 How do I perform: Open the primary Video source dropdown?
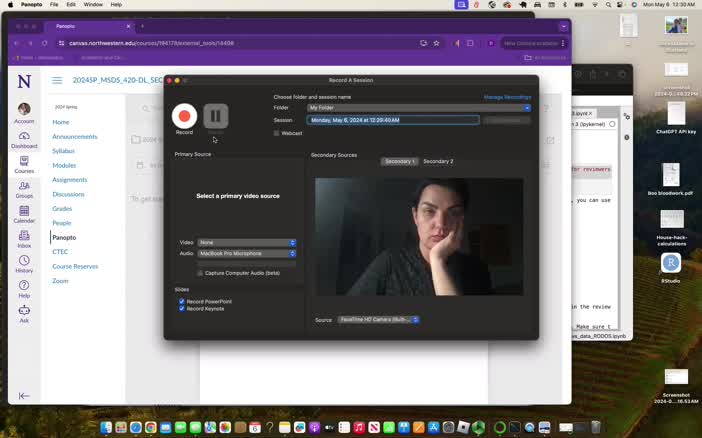click(x=247, y=242)
